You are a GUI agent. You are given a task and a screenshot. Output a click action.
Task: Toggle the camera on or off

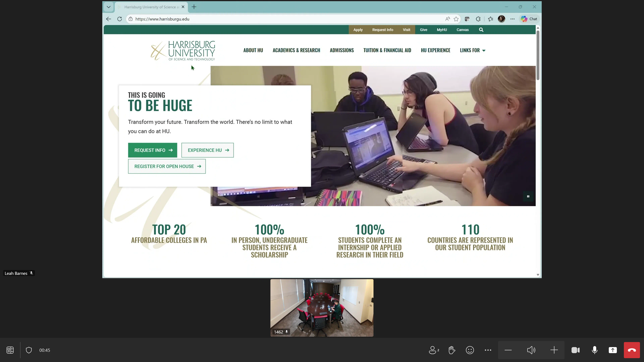[x=575, y=350]
